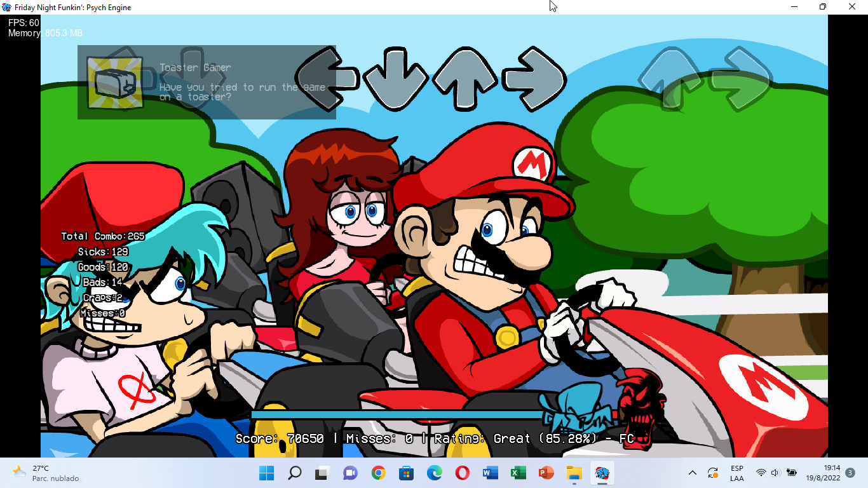Minimize the Friday Night Funkin' window

[794, 7]
